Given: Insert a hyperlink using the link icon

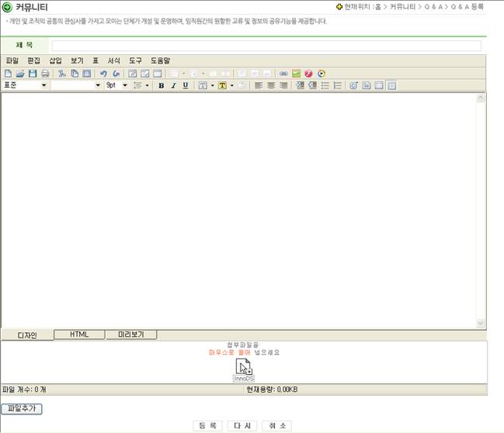Looking at the screenshot, I should click(283, 74).
